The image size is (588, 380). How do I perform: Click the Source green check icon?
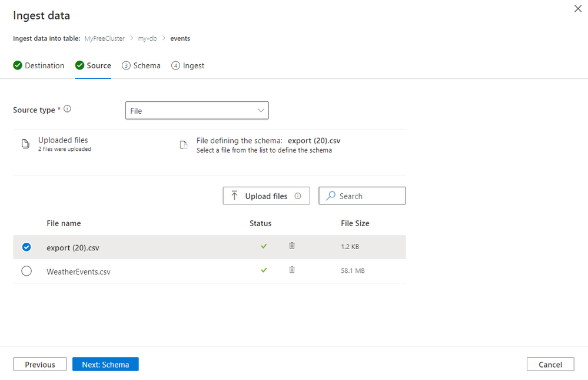click(79, 65)
